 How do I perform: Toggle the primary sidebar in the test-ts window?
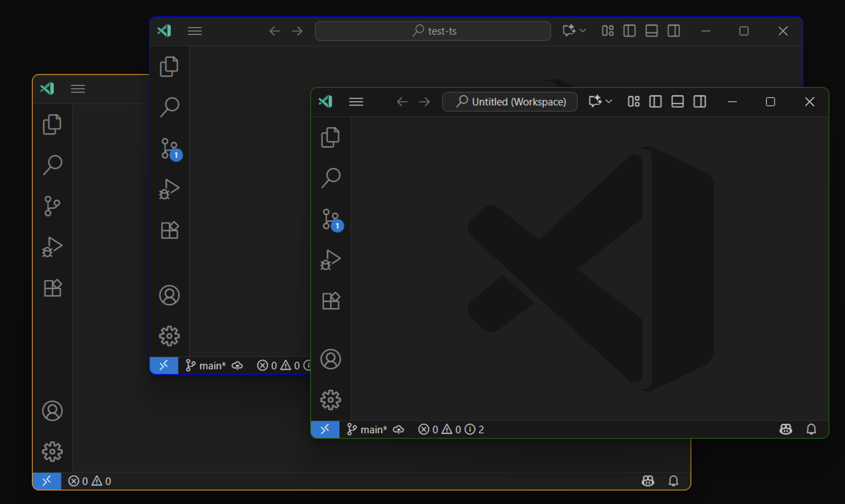[x=629, y=31]
